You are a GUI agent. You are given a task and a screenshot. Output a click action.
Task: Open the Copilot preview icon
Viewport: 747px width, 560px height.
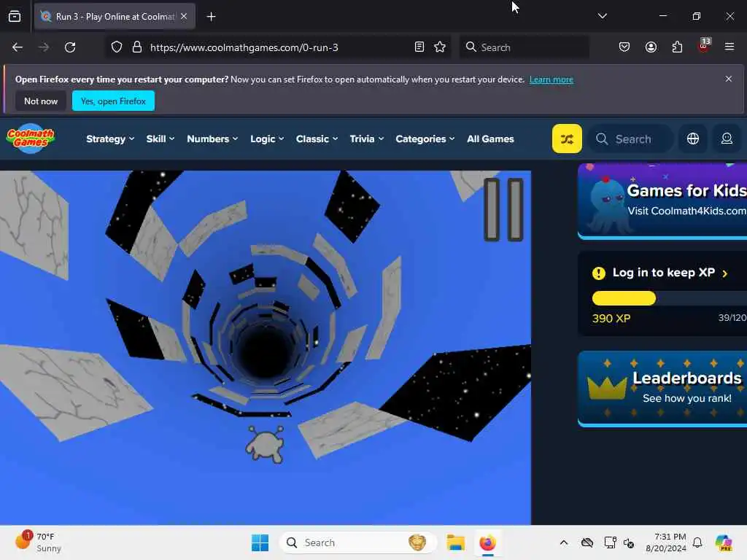(x=724, y=542)
